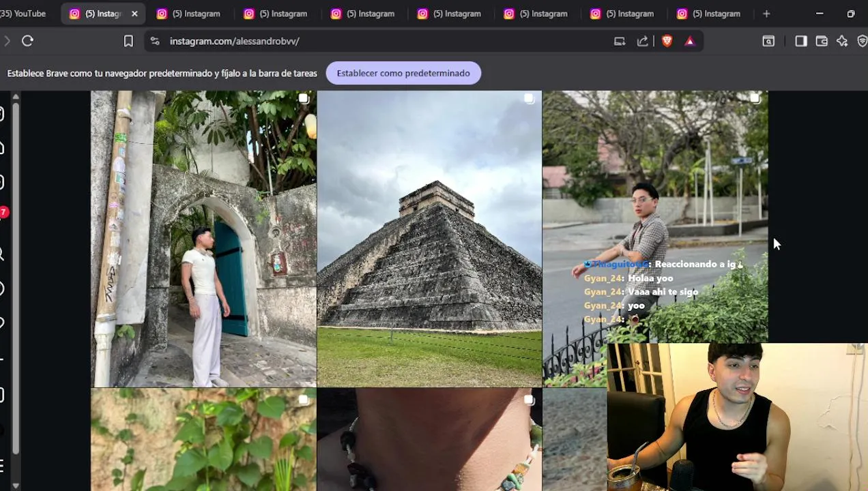
Task: Click the Brave default browser prompt text
Action: pyautogui.click(x=162, y=73)
